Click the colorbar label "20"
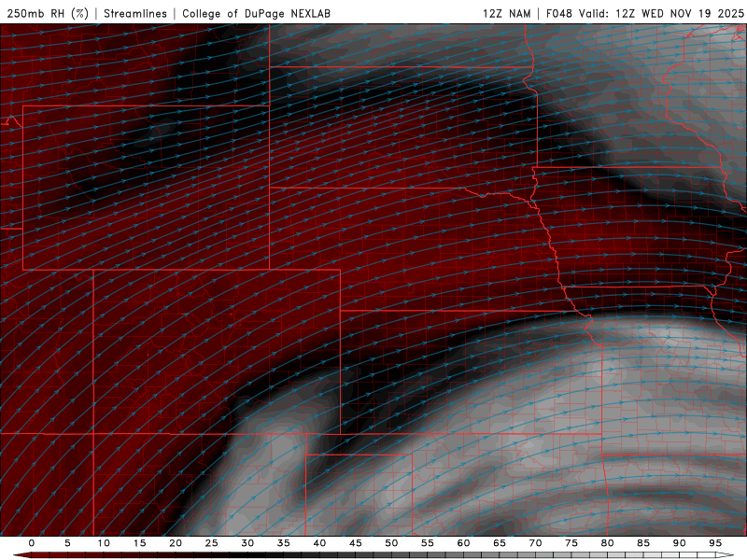This screenshot has width=747, height=560. (x=176, y=543)
